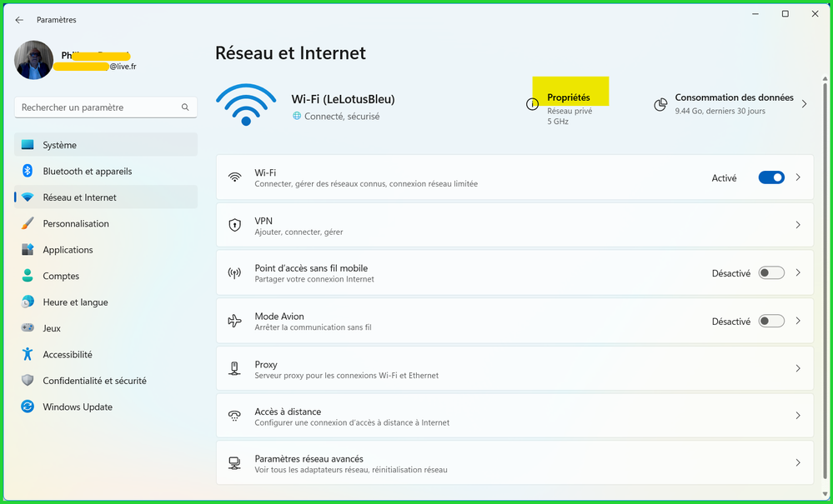833x504 pixels.
Task: Click the Réseau et Internet sidebar icon
Action: (28, 197)
